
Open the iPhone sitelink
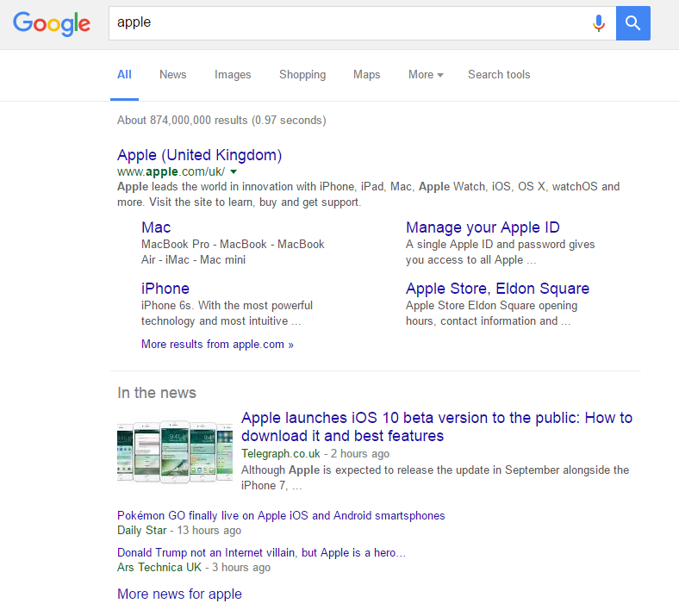click(165, 289)
